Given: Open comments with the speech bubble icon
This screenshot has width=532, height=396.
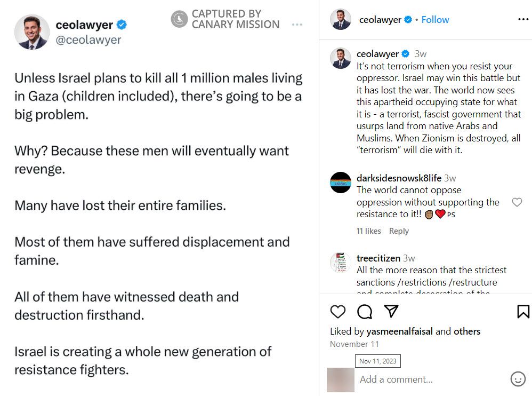Looking at the screenshot, I should coord(365,312).
